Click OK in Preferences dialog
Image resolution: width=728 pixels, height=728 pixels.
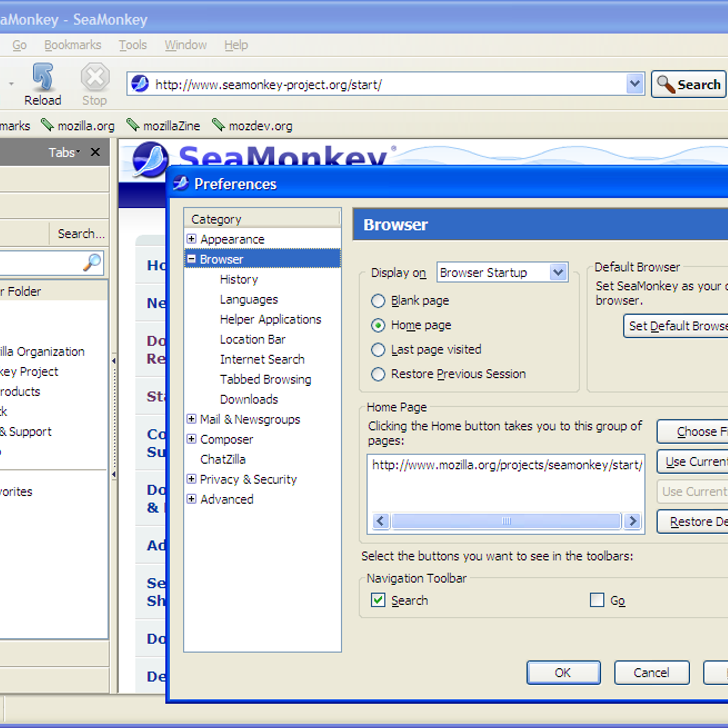[563, 672]
